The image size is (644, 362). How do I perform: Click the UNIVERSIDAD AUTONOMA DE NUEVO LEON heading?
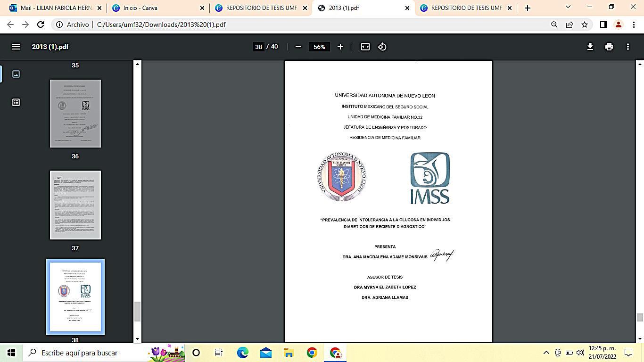pyautogui.click(x=385, y=96)
